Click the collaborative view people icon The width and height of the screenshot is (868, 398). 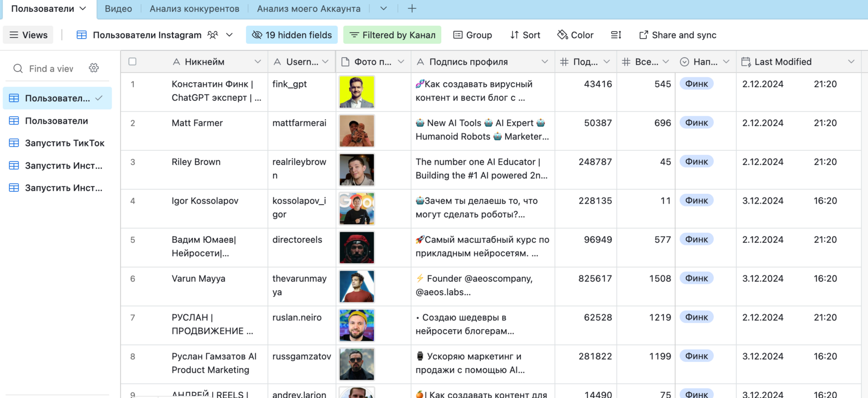tap(212, 35)
